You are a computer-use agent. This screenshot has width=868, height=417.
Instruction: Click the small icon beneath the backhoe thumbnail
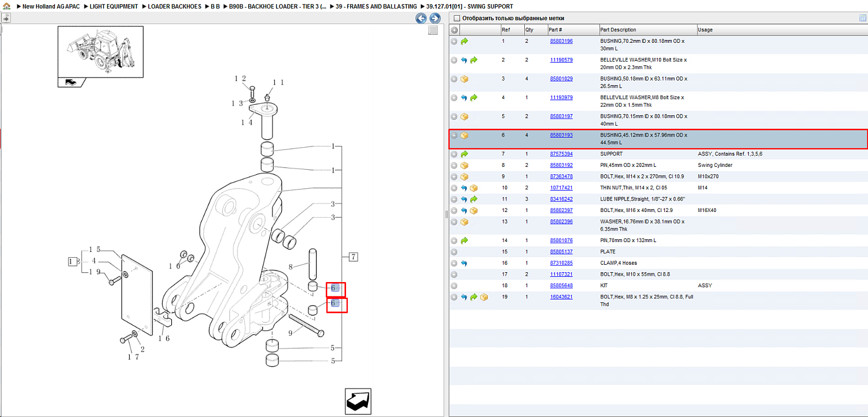click(x=71, y=82)
